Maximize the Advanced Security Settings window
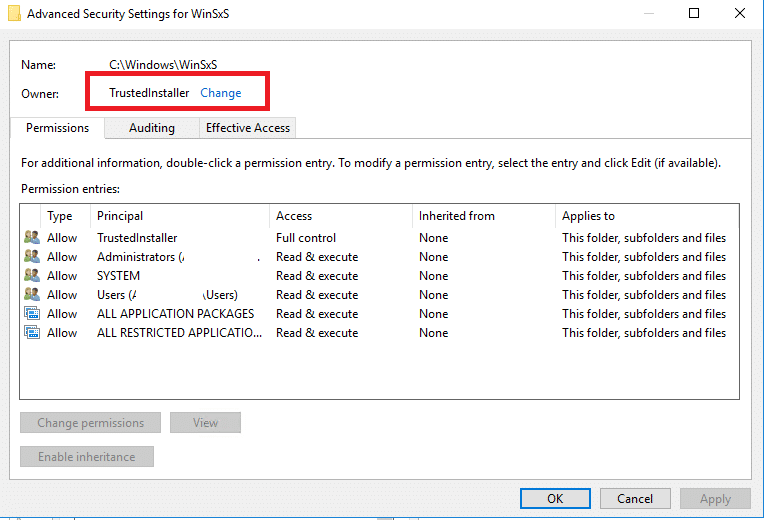This screenshot has width=764, height=520. [x=694, y=13]
